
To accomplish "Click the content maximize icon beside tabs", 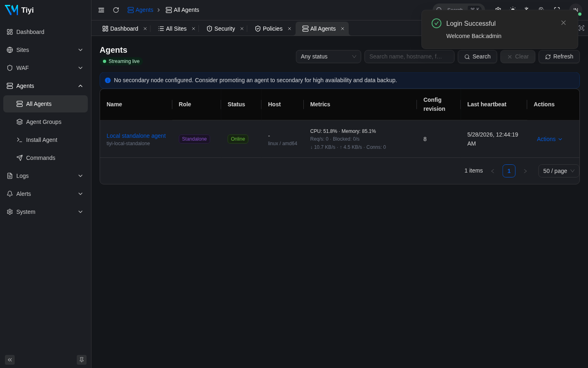I will click(x=581, y=28).
